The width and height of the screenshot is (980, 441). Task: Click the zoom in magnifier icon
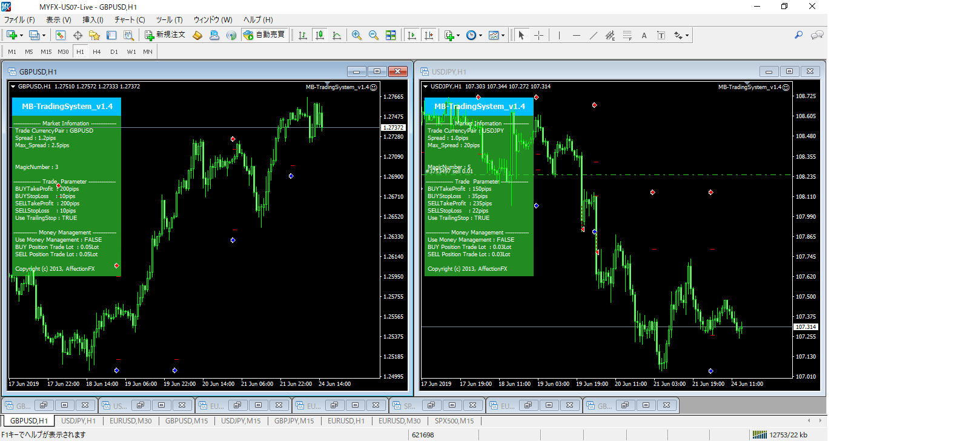click(357, 35)
